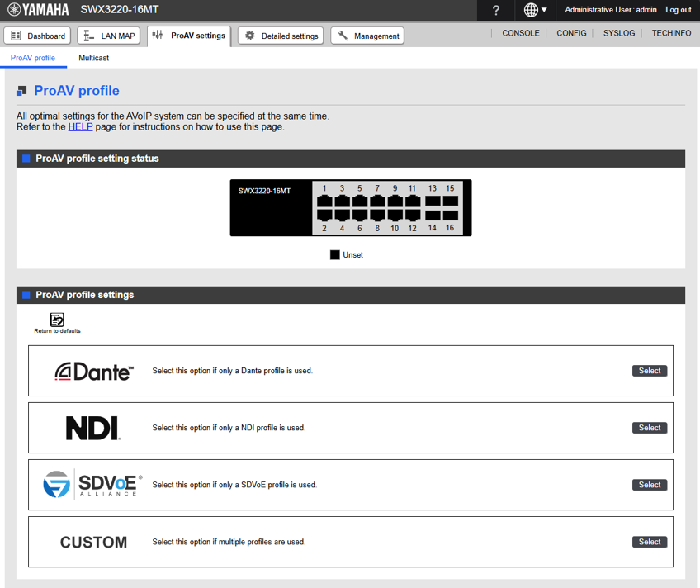Click the Return to defaults icon

tap(57, 320)
